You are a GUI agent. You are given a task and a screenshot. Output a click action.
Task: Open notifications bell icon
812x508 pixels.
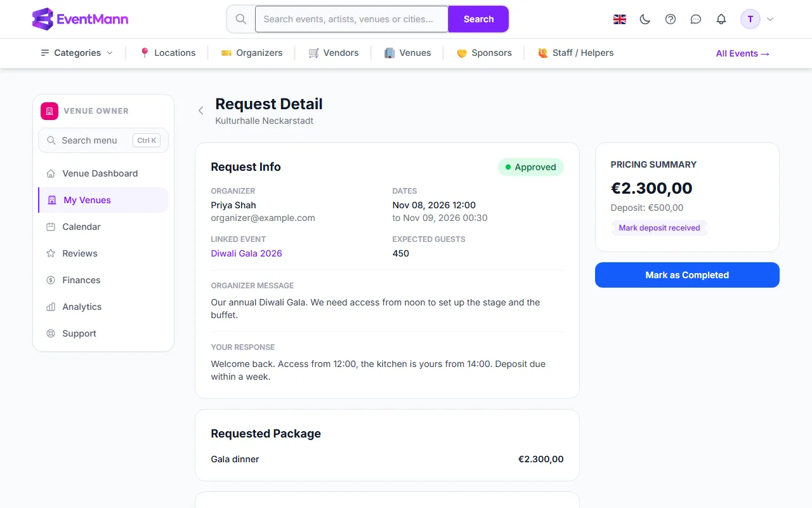pos(721,19)
